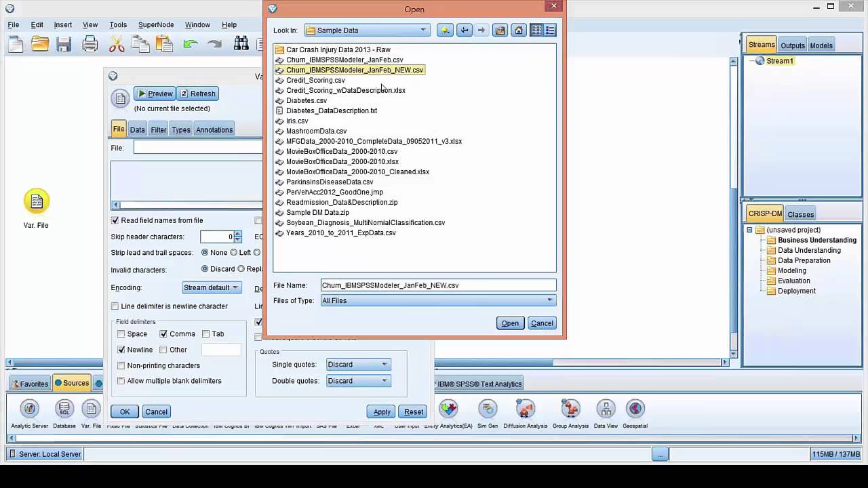This screenshot has height=488, width=868.
Task: Open the Types tab in node dialog
Action: 181,130
